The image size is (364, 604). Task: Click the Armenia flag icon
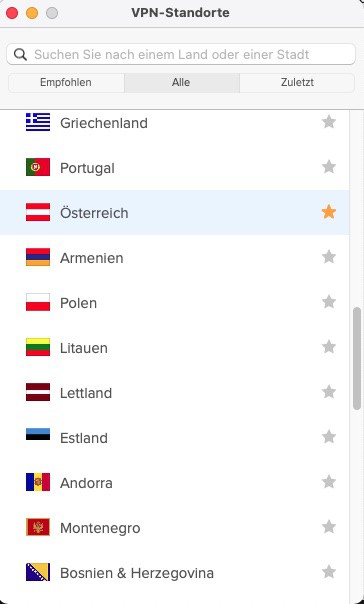coord(38,257)
